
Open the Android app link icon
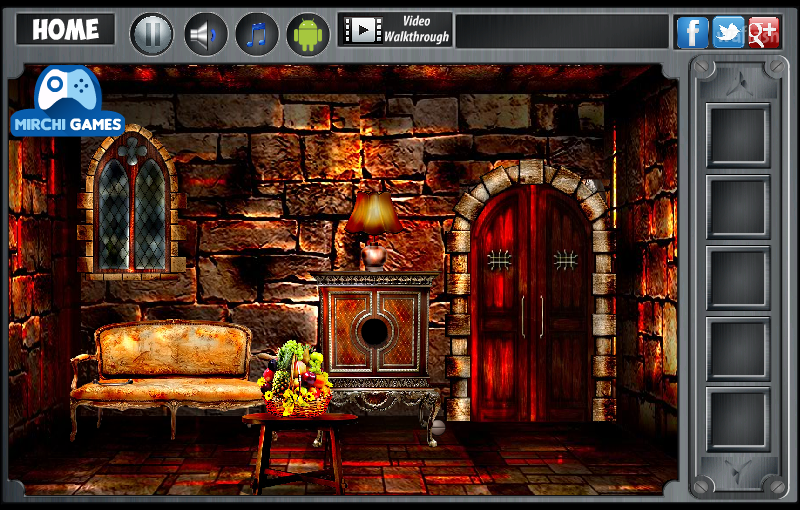308,34
